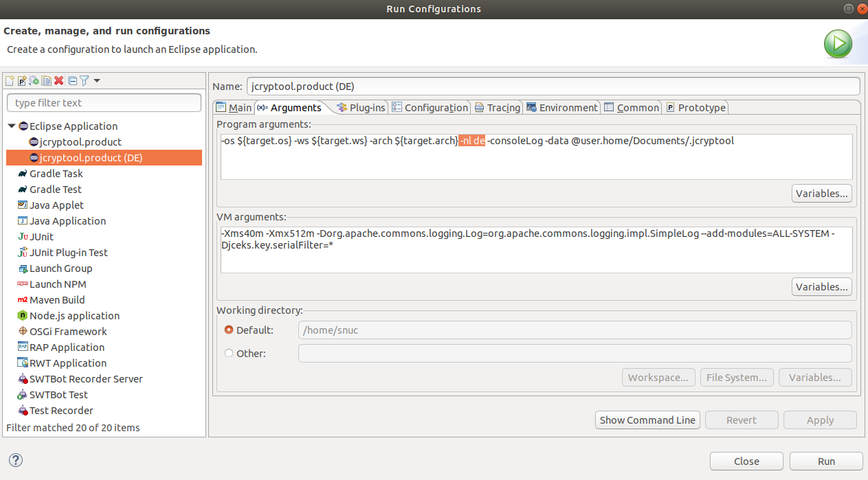Click Variables button under Program arguments
Viewport: 868px width, 480px height.
[822, 193]
